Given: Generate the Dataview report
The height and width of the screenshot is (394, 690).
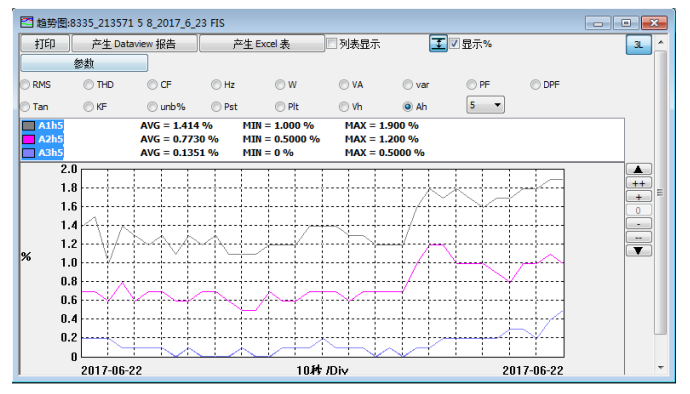Looking at the screenshot, I should tap(134, 44).
